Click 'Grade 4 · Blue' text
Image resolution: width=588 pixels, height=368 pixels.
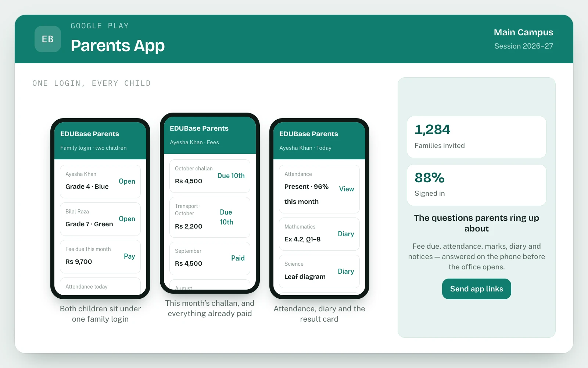[87, 187]
